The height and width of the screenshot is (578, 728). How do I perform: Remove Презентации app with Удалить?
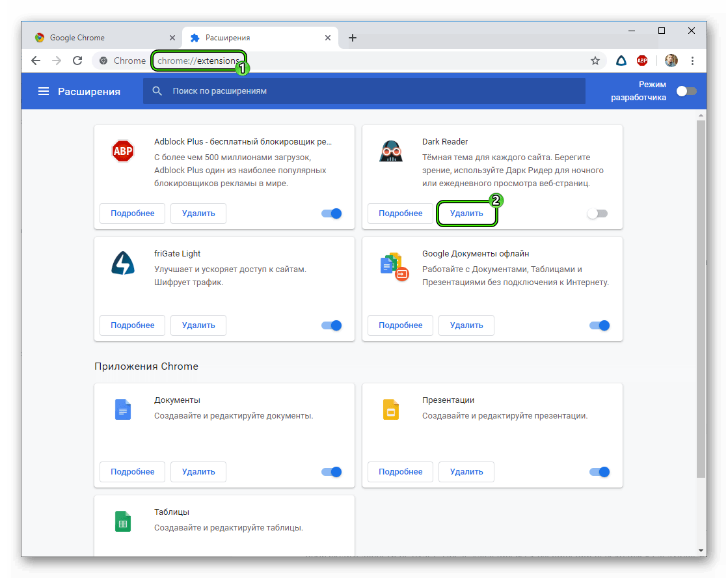[466, 472]
